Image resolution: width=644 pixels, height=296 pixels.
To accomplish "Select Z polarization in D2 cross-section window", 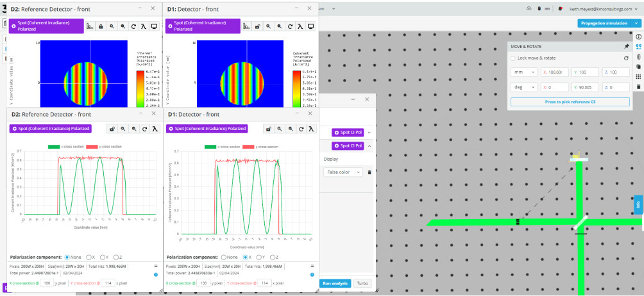I will [x=116, y=257].
